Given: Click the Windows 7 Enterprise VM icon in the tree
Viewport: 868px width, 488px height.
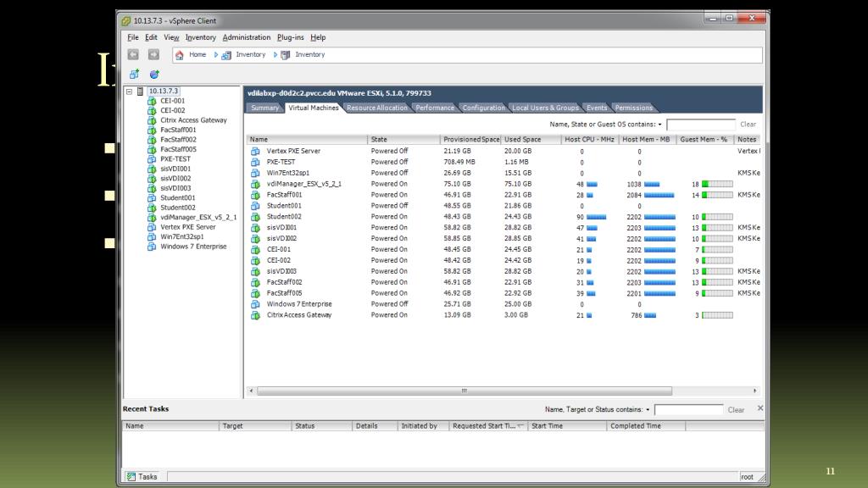Looking at the screenshot, I should pos(152,247).
